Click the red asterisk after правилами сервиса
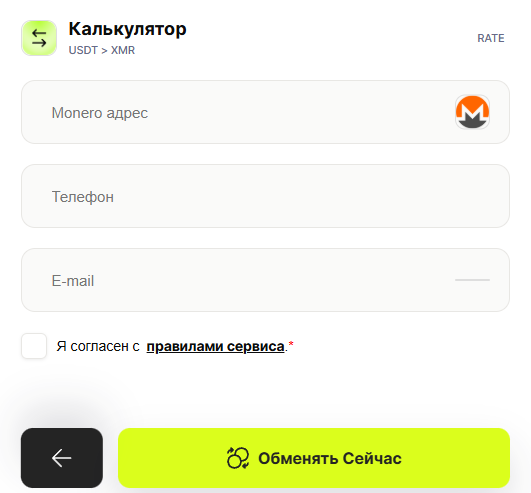Viewport: 531px width, 493px height. point(291,344)
